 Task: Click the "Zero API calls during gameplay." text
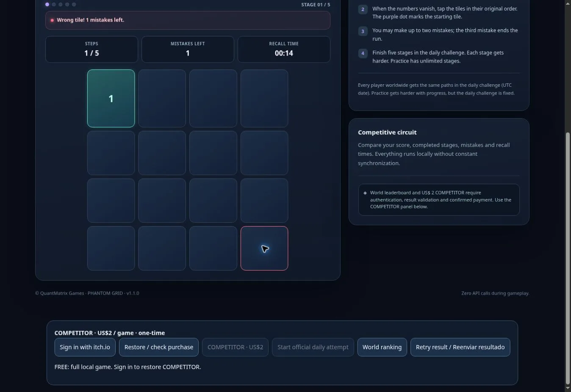(x=495, y=293)
